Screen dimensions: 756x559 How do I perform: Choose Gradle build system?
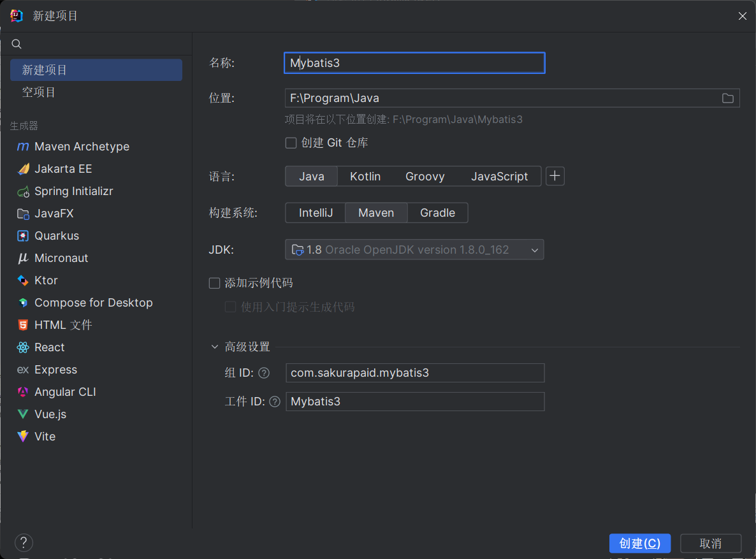point(437,213)
